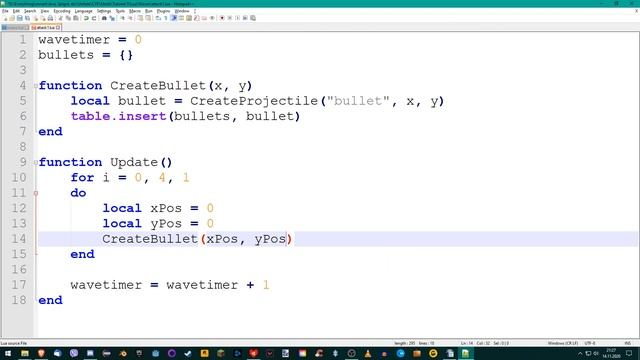The width and height of the screenshot is (640, 360).
Task: Open the User Defined Language dialog icon
Action: pos(181,18)
